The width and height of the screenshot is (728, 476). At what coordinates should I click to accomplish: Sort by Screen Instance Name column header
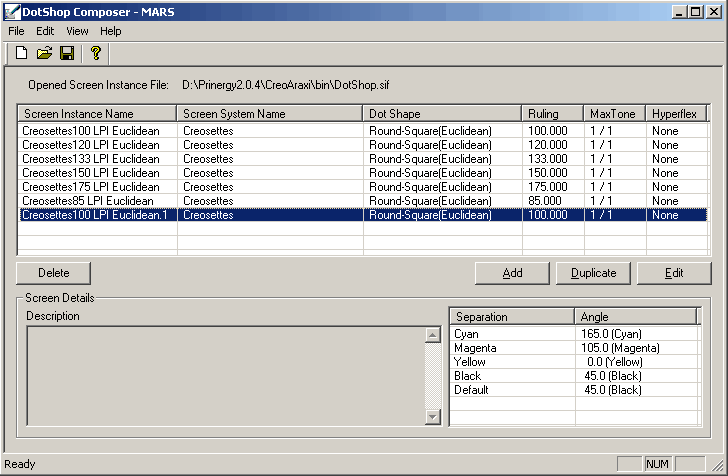tap(97, 114)
